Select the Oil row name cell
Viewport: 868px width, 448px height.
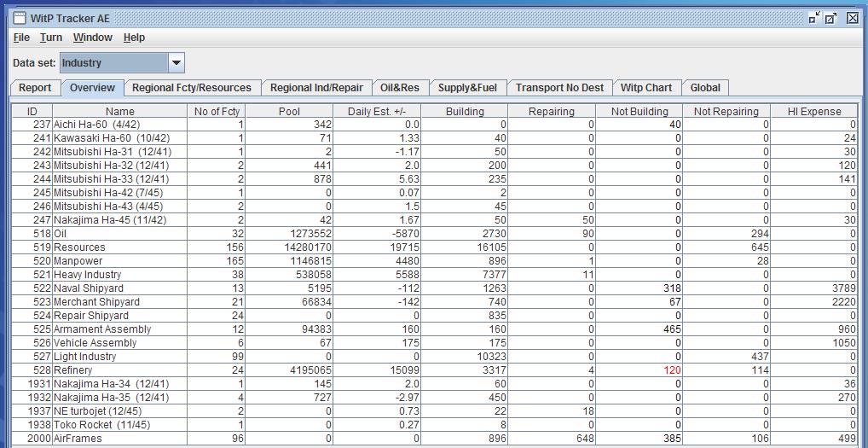pos(120,234)
